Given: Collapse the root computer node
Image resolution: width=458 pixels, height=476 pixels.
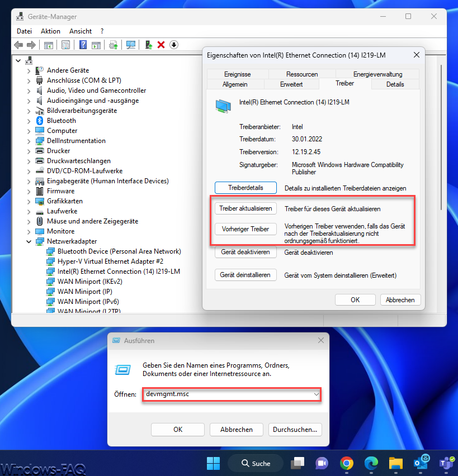Looking at the screenshot, I should pyautogui.click(x=18, y=61).
